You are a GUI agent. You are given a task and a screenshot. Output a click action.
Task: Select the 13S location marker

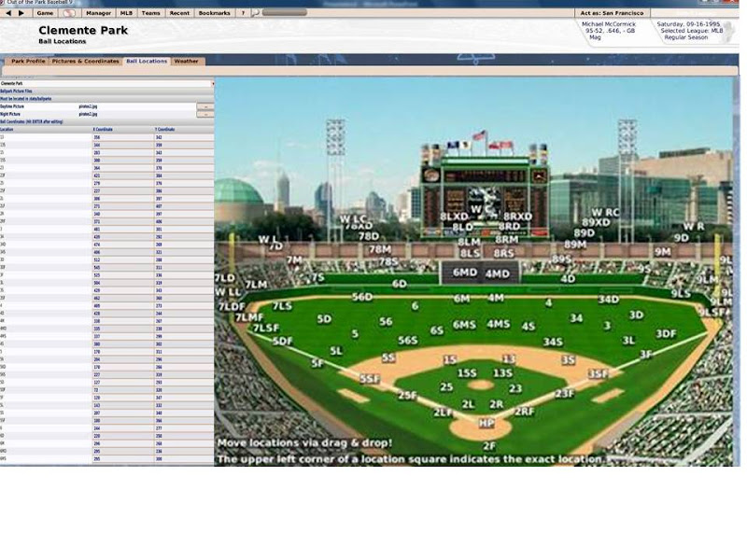coord(503,373)
